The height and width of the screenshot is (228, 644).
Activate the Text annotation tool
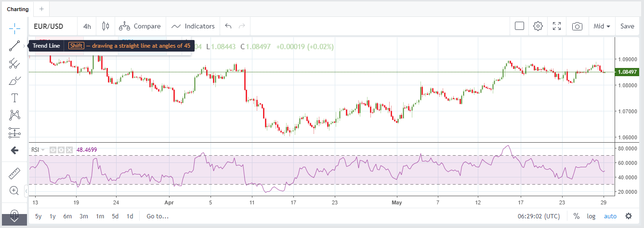(14, 98)
